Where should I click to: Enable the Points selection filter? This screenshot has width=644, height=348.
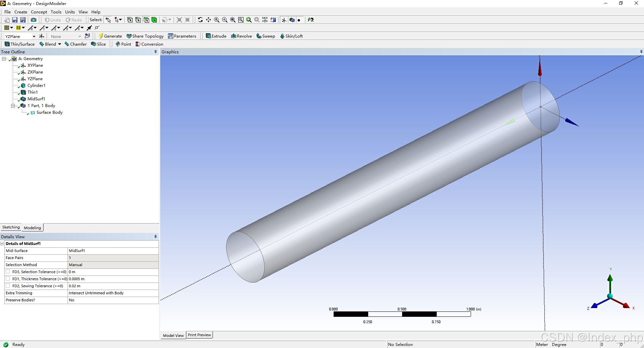pos(130,20)
